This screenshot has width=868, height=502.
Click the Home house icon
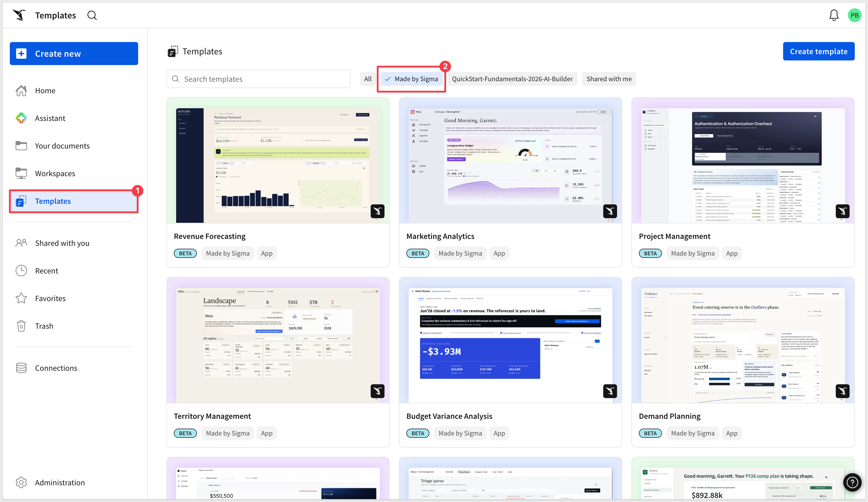pyautogui.click(x=21, y=91)
